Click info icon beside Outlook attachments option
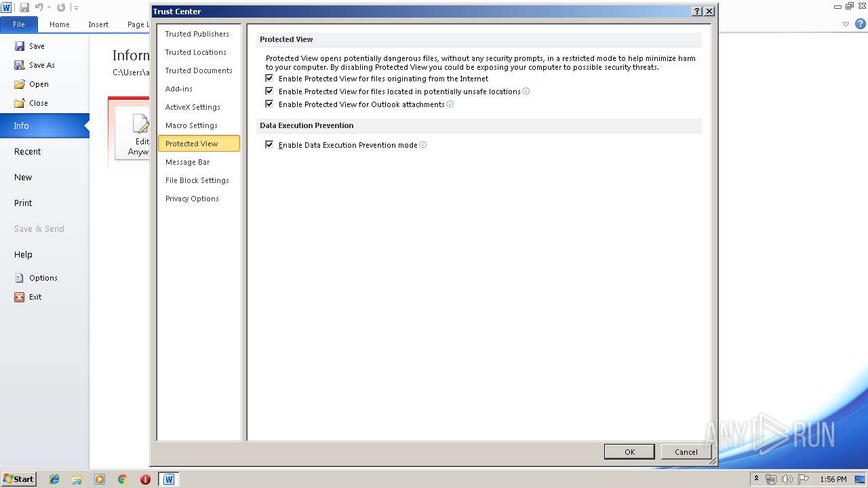Image resolution: width=868 pixels, height=488 pixels. pyautogui.click(x=450, y=104)
